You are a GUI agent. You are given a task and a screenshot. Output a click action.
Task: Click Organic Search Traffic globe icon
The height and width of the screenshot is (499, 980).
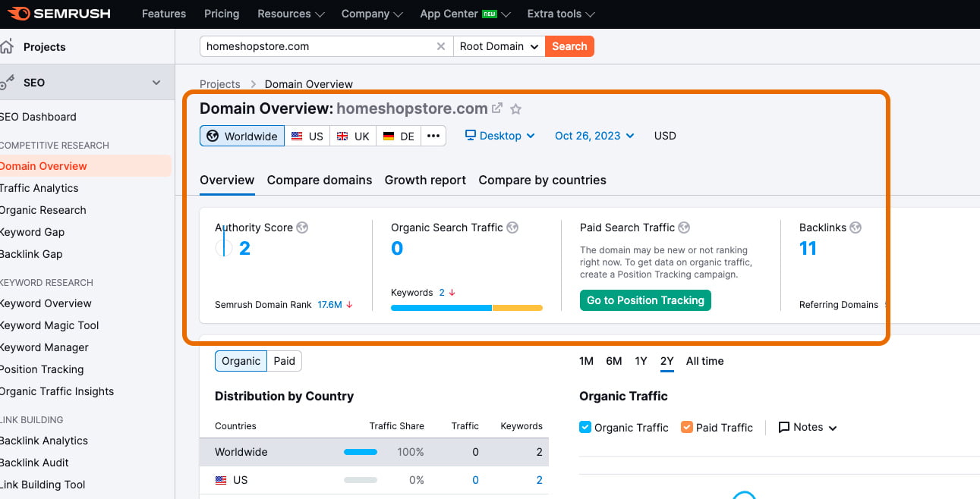point(512,228)
